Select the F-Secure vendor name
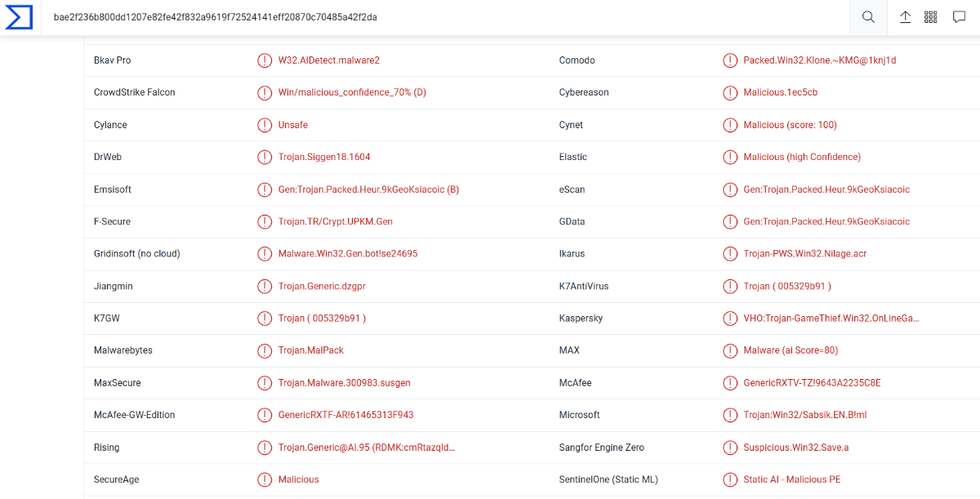 [113, 221]
